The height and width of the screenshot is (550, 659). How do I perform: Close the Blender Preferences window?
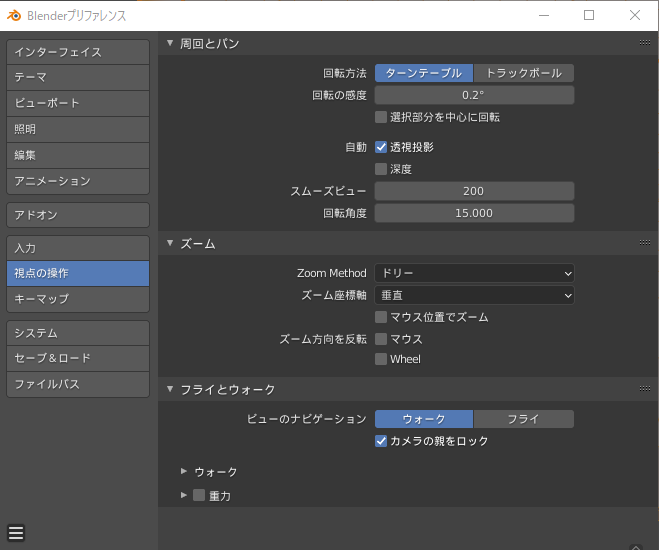click(635, 16)
